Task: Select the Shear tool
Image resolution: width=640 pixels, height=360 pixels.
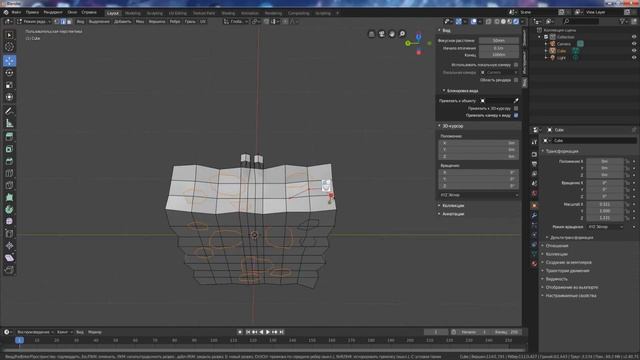Action: 9,258
